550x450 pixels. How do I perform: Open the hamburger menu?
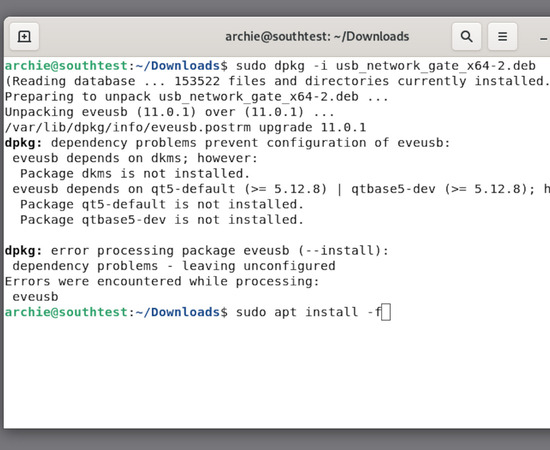pos(502,36)
